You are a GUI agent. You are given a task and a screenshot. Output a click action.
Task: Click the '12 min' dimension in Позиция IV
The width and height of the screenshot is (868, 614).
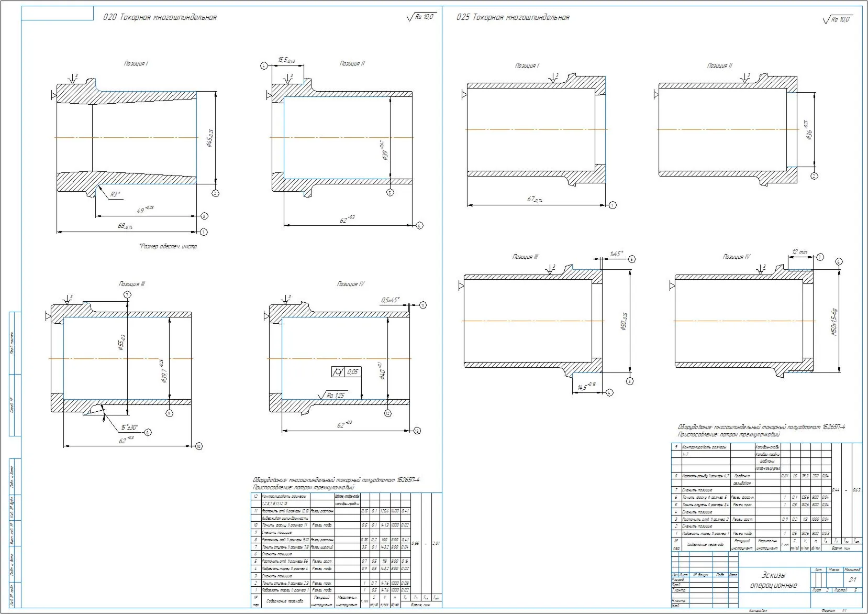pos(799,252)
